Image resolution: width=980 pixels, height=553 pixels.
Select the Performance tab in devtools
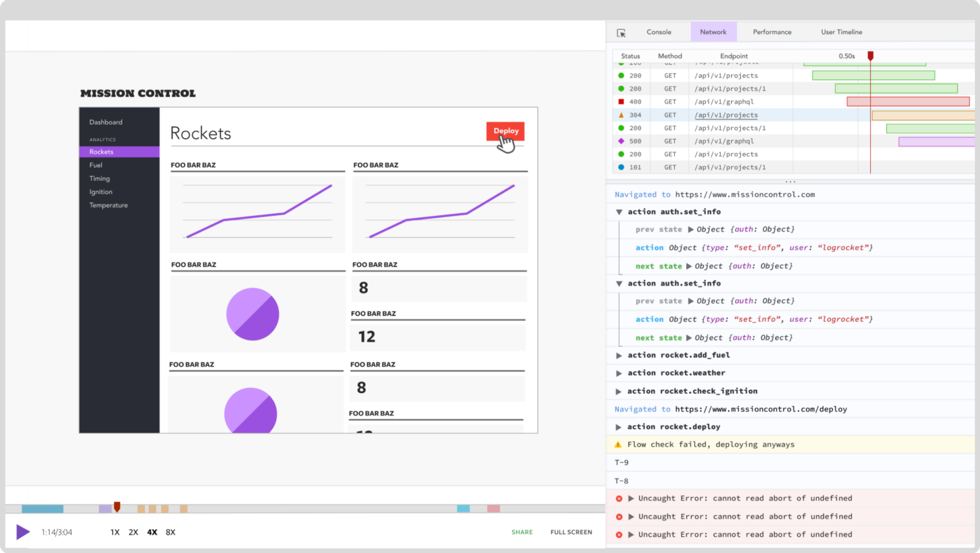(771, 32)
